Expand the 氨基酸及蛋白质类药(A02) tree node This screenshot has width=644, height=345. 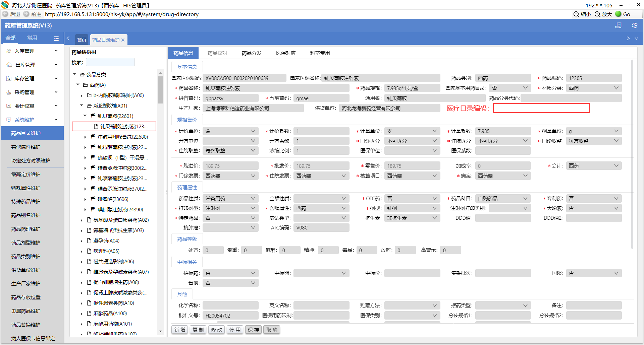point(82,220)
